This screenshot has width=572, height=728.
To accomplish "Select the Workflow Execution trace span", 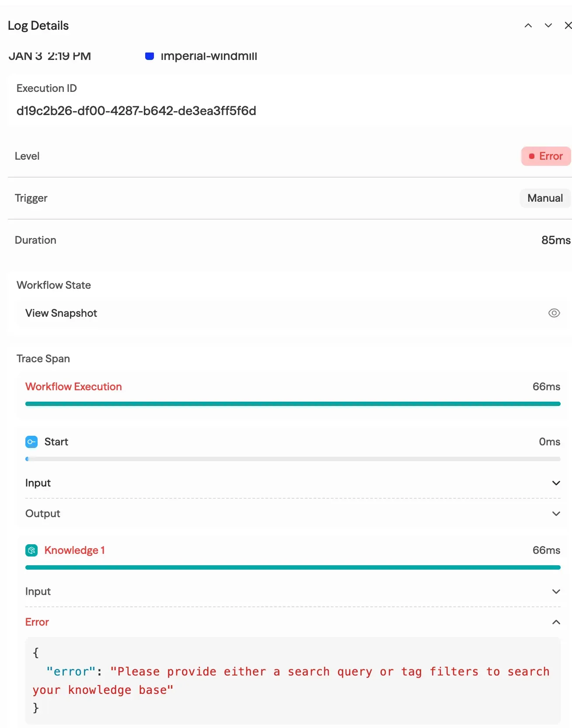I will [x=73, y=387].
